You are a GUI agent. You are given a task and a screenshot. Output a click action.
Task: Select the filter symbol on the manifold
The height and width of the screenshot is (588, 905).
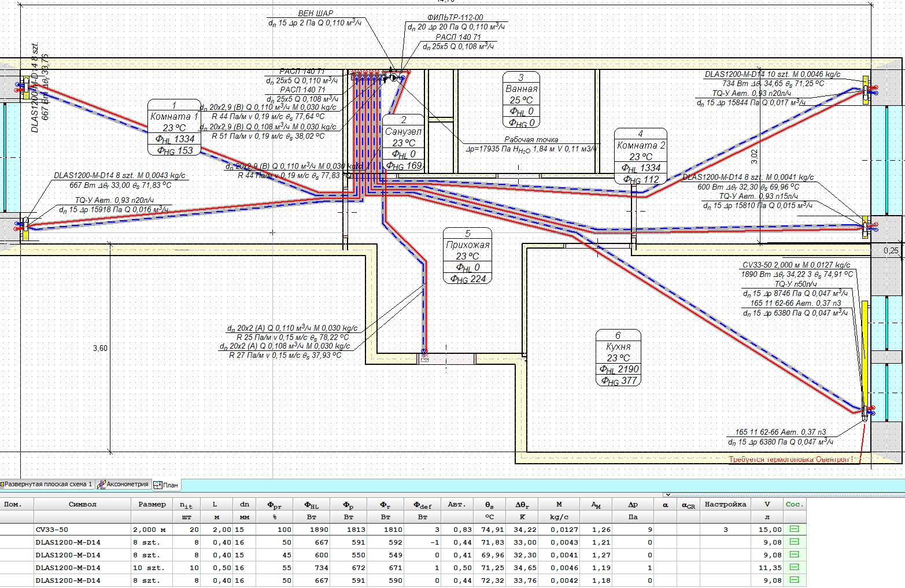tap(395, 77)
